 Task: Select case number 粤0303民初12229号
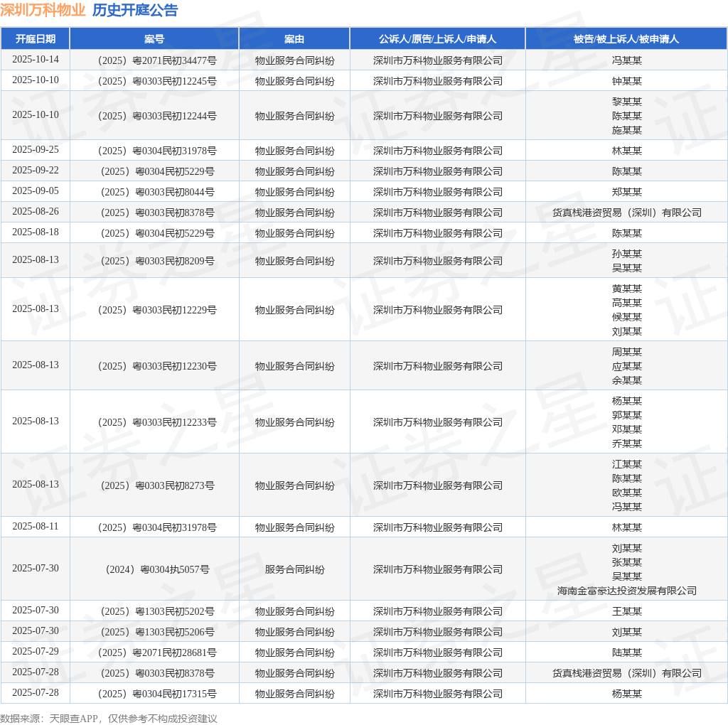(157, 310)
